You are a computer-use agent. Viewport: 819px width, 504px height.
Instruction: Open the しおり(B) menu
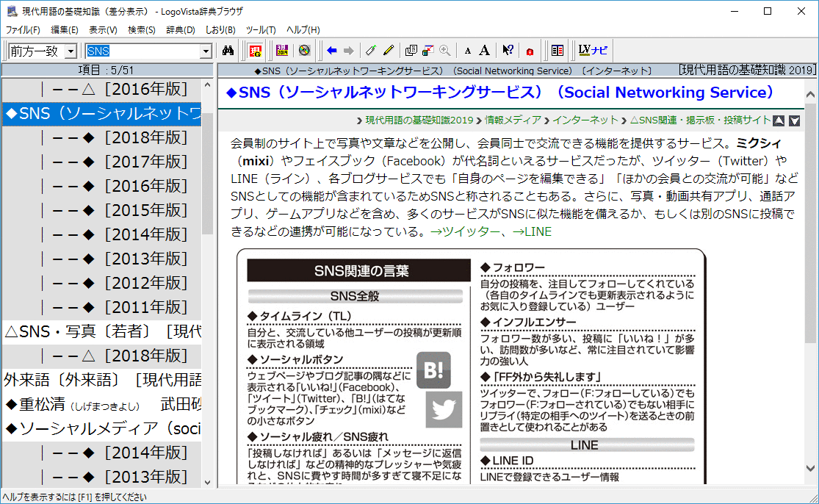[220, 30]
